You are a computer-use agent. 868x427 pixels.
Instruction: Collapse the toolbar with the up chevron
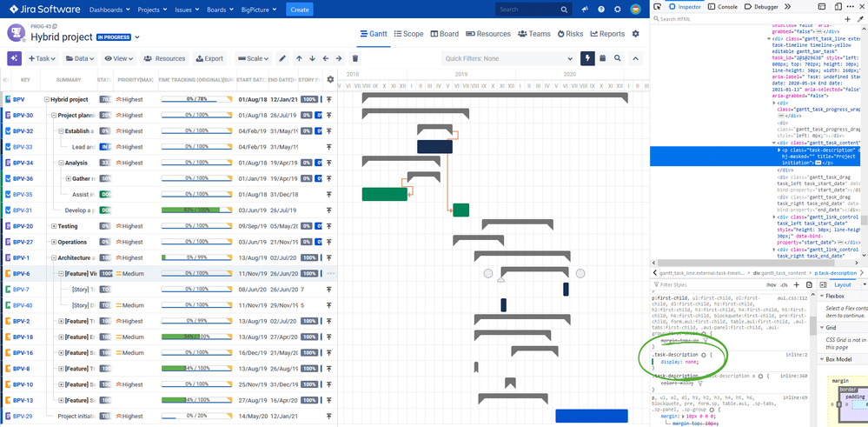635,58
